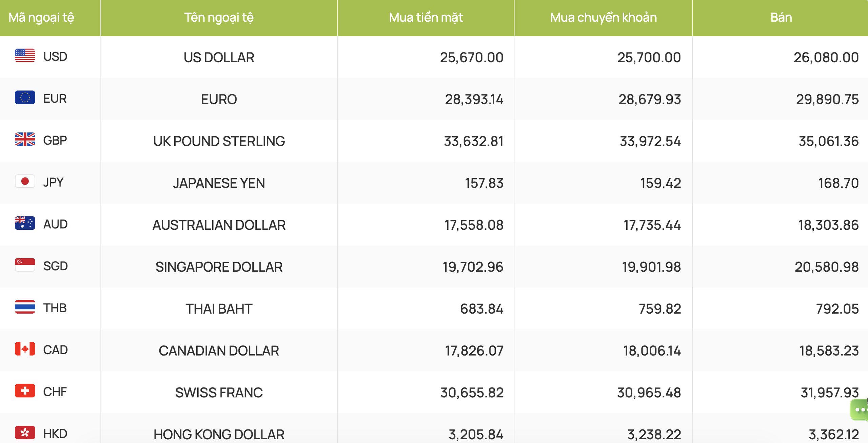Viewport: 868px width, 443px height.
Task: Select the AUD currency code
Action: coord(55,224)
